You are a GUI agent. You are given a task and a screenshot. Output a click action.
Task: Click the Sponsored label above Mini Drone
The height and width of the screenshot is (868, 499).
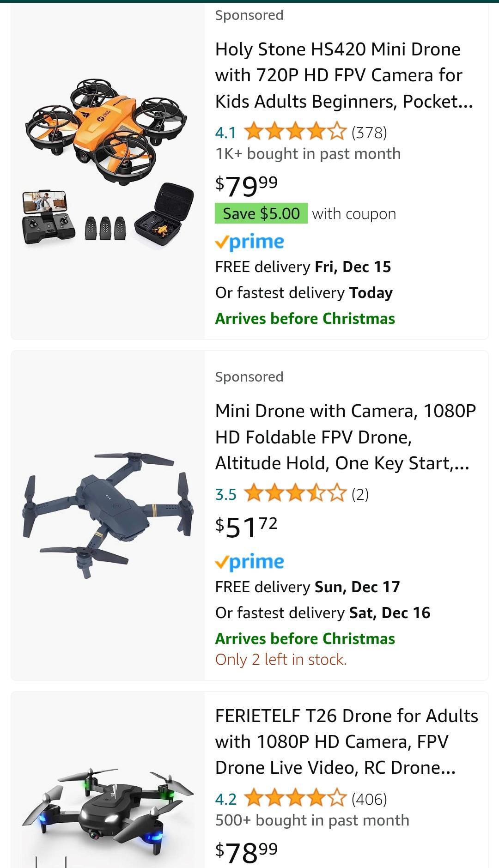(x=249, y=377)
